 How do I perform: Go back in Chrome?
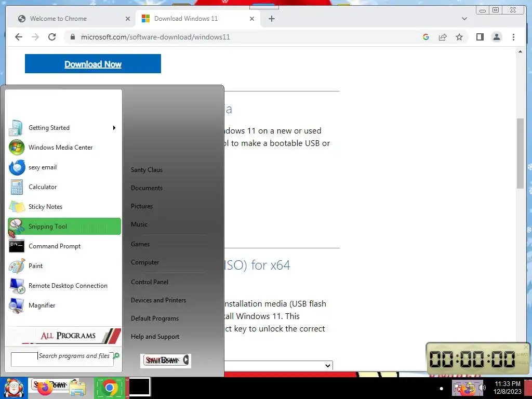tap(19, 37)
